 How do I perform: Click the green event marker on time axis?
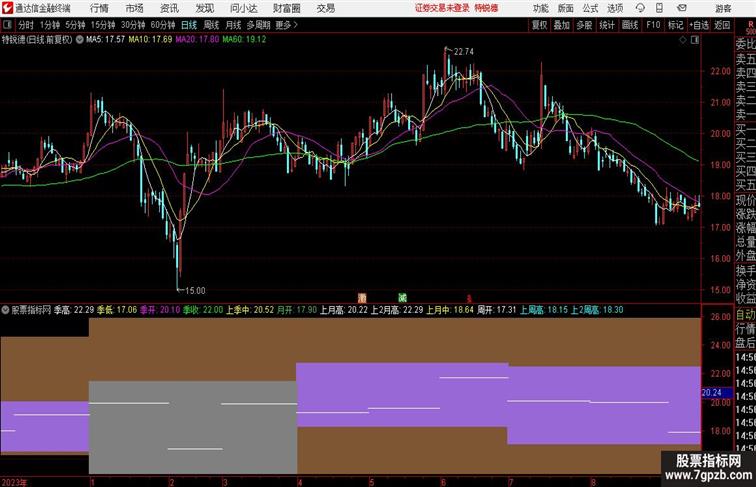pos(403,297)
